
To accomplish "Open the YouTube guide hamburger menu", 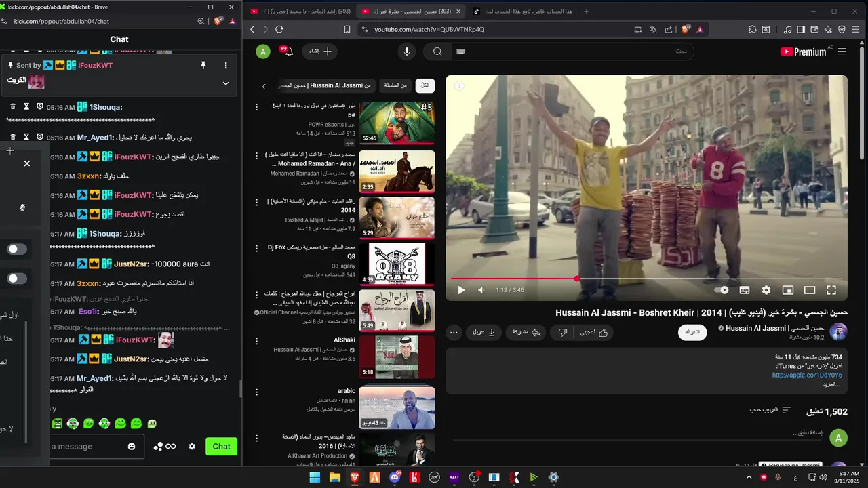I will 842,52.
